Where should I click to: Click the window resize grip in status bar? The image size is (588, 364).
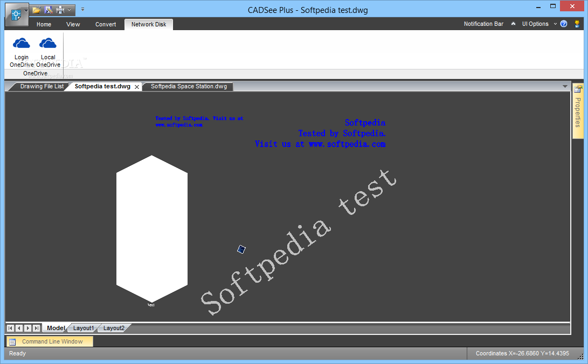(580, 357)
